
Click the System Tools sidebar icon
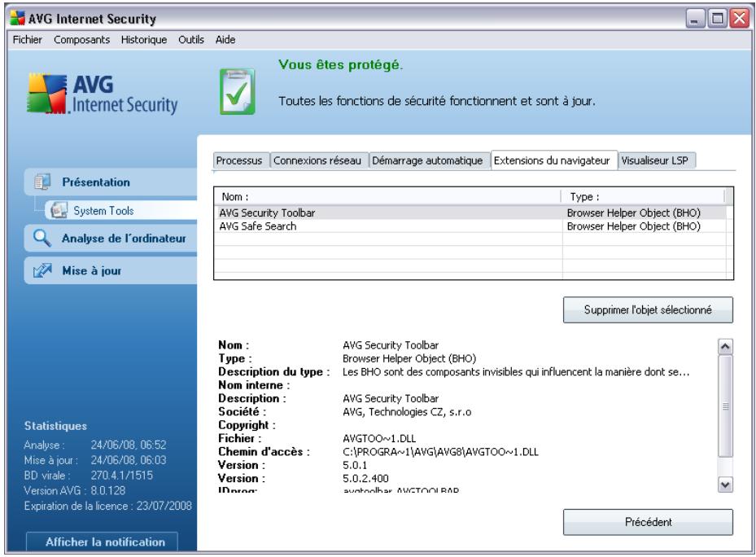(59, 210)
